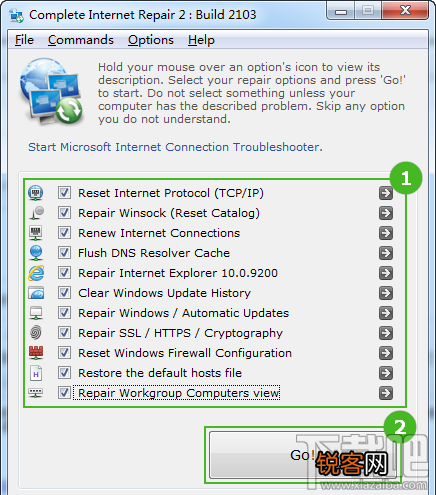Run Flush DNS Resolver Cache arrow button
The width and height of the screenshot is (436, 495).
[x=386, y=253]
